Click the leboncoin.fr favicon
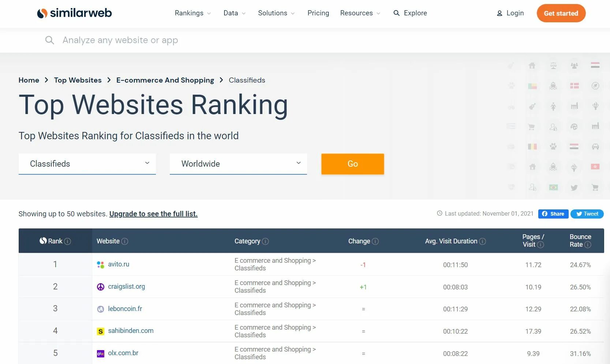Screen dimensions: 610x364 pos(101,309)
